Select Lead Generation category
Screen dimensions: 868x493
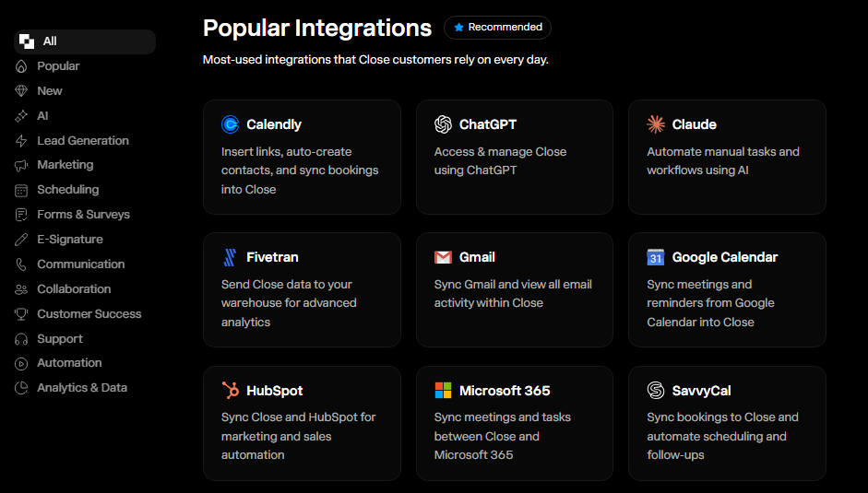click(x=83, y=141)
